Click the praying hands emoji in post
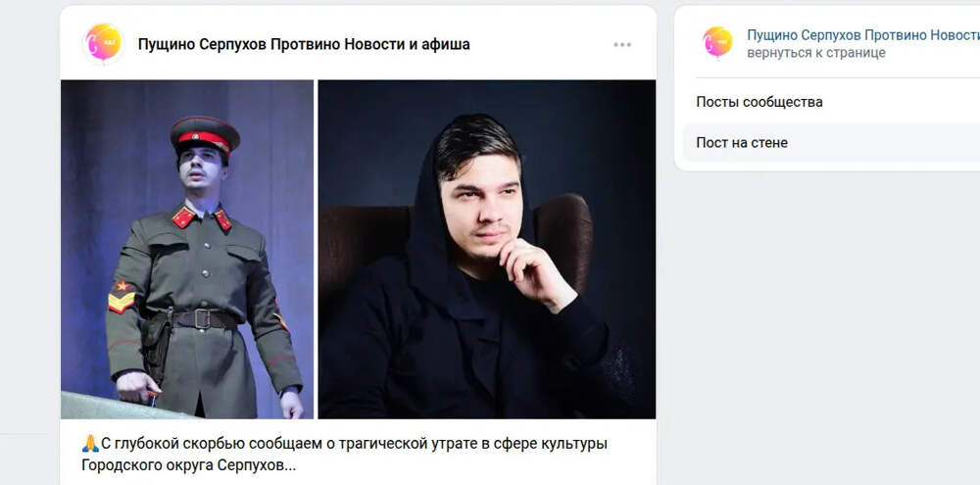This screenshot has height=485, width=980. tap(90, 444)
